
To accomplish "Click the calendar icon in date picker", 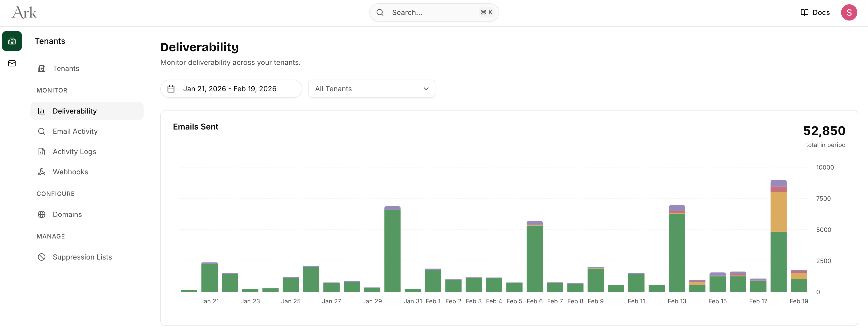I will click(171, 89).
